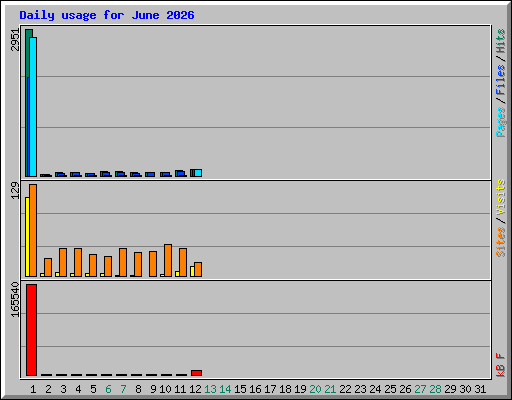Click the red KB F legend label
The width and height of the screenshot is (512, 400).
coord(501,365)
